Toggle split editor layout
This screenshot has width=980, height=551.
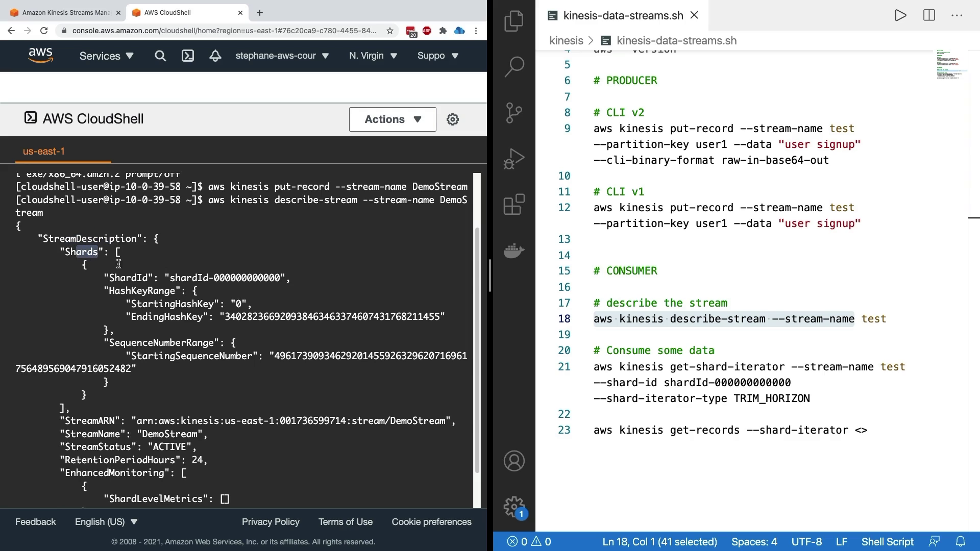(x=929, y=15)
